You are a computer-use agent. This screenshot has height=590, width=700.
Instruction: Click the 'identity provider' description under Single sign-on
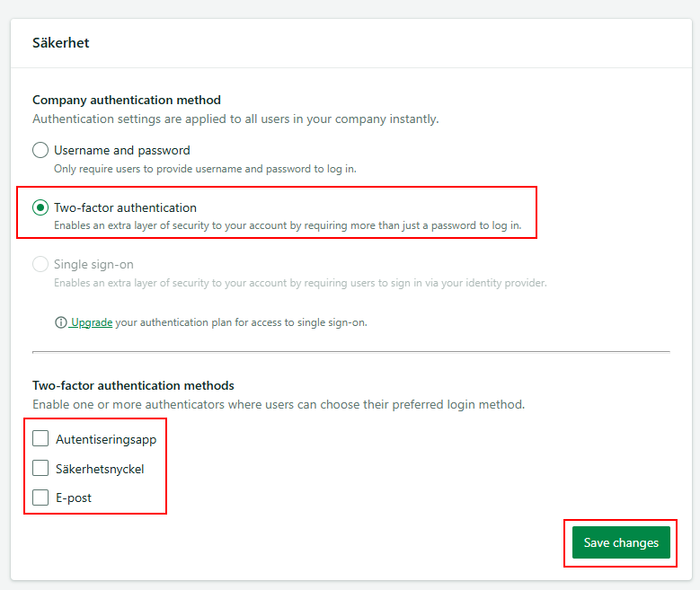point(300,283)
